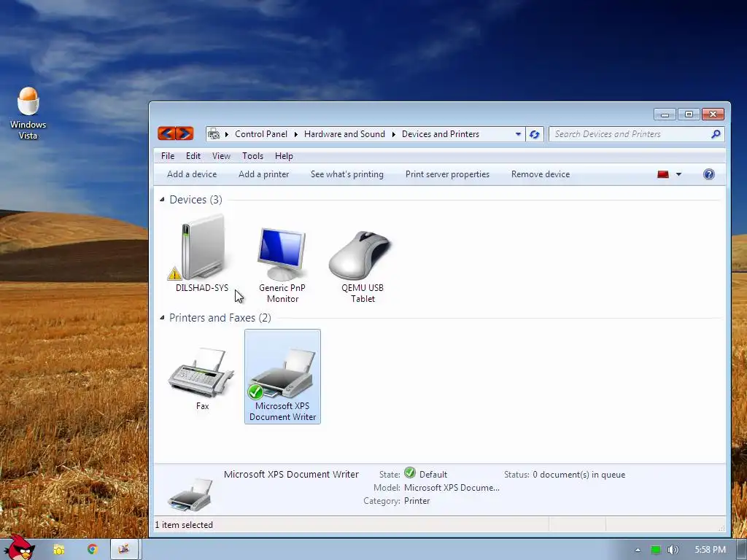Collapse the Printers and Faxes (2) group
Screen dimensions: 747x560
(x=162, y=318)
